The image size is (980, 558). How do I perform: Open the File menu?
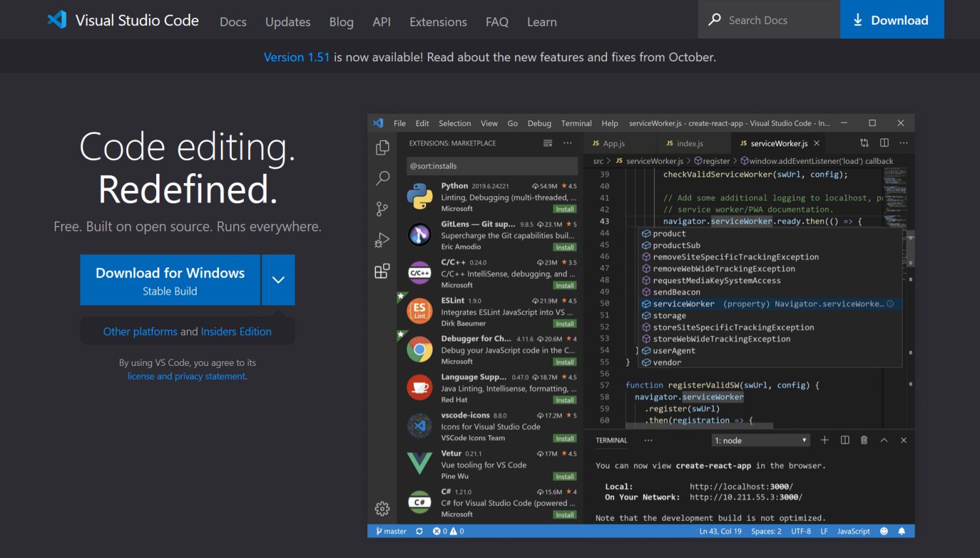399,123
